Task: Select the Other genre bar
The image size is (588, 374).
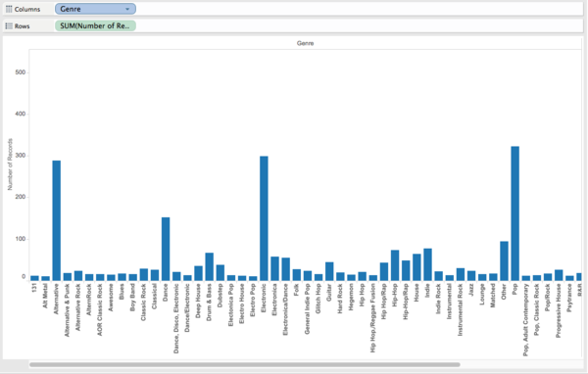Action: pyautogui.click(x=504, y=260)
